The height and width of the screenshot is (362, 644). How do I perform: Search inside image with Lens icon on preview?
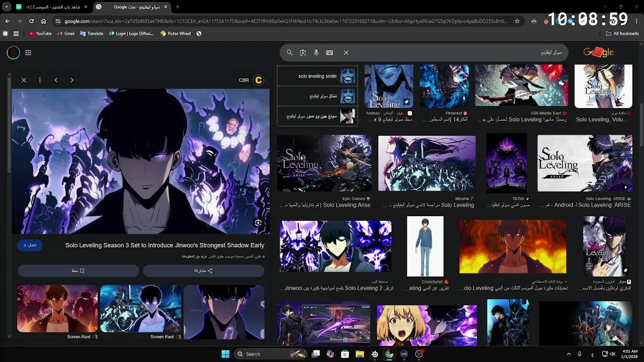258,223
